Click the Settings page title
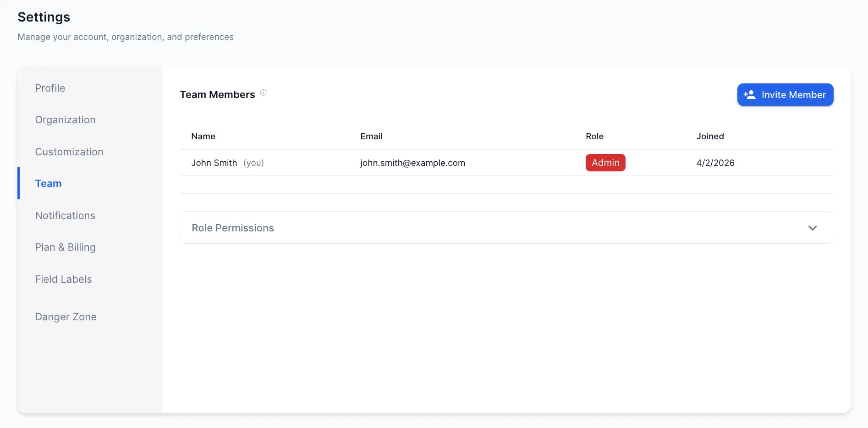The height and width of the screenshot is (428, 868). coord(44,17)
